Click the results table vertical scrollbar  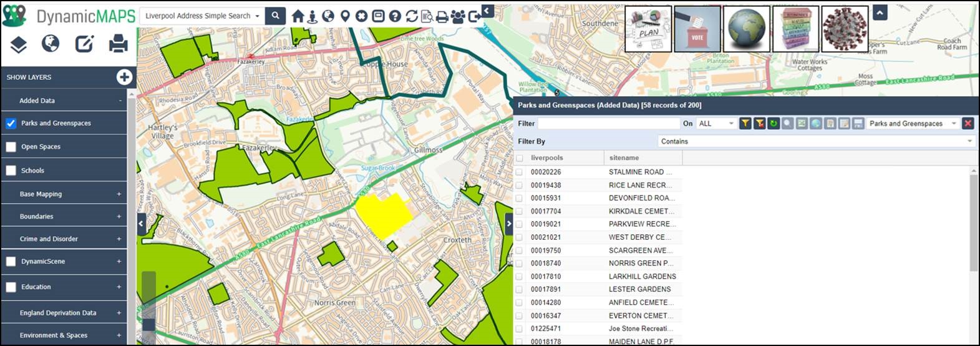tap(974, 222)
